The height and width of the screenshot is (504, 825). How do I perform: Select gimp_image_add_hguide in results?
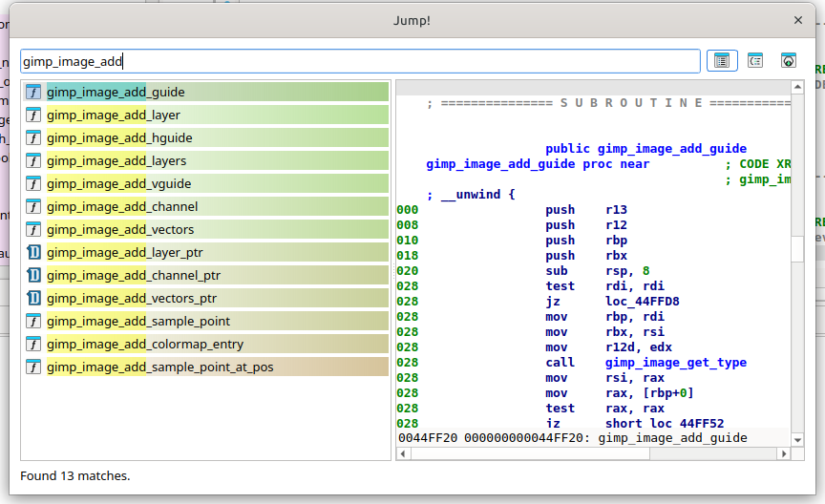coord(206,137)
